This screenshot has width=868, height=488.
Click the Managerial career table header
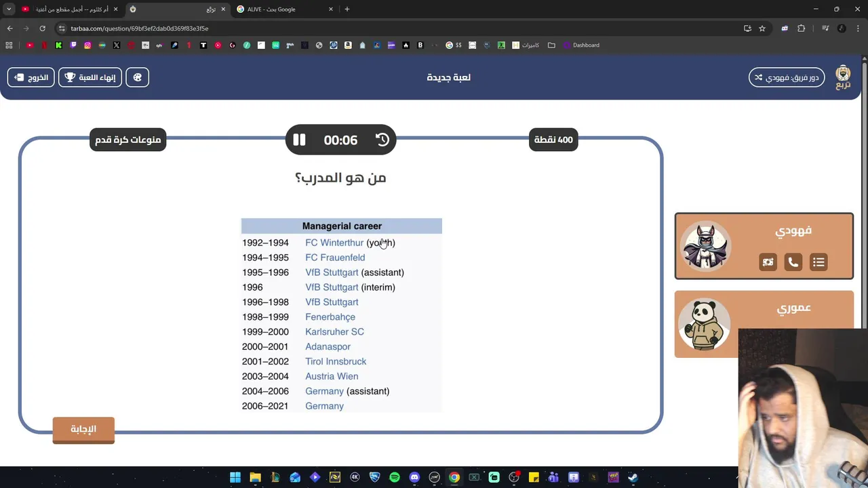click(342, 226)
